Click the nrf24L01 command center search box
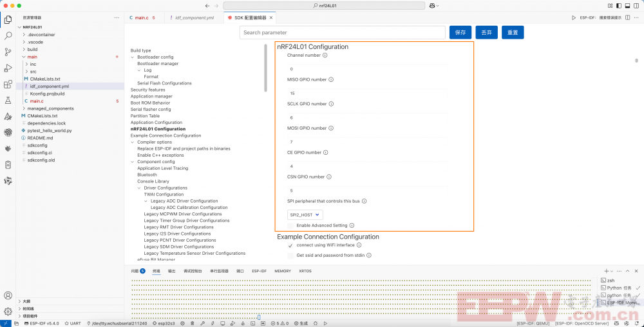The height and width of the screenshot is (327, 644). point(324,6)
